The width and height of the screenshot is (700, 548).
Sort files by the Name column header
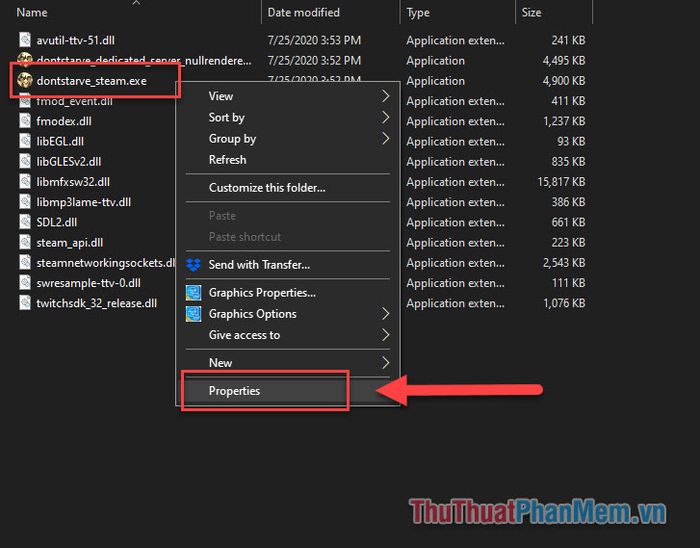pos(32,12)
